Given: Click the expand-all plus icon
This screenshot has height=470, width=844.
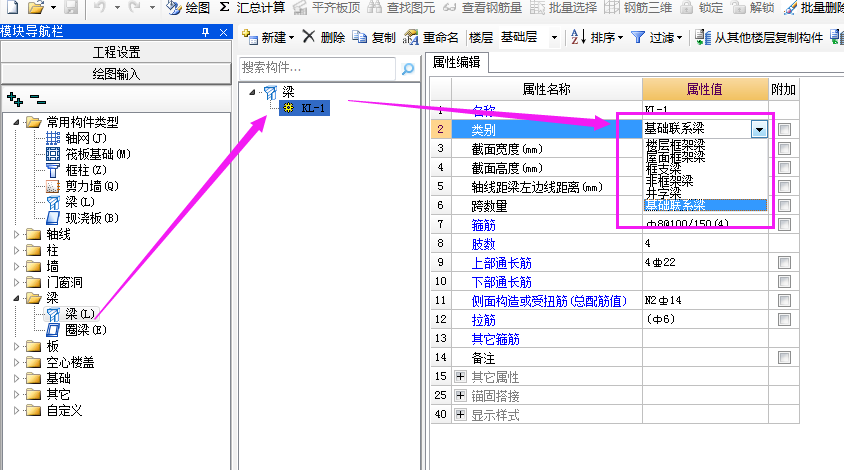Looking at the screenshot, I should click(x=15, y=99).
